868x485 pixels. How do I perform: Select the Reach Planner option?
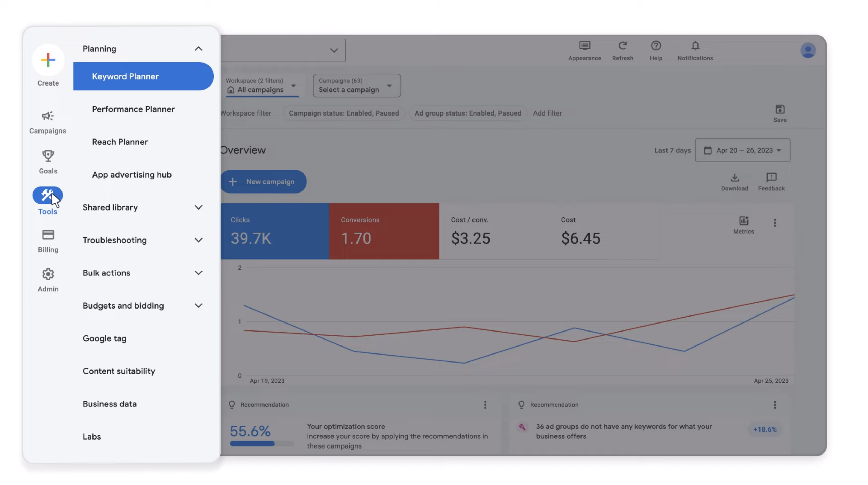point(119,141)
